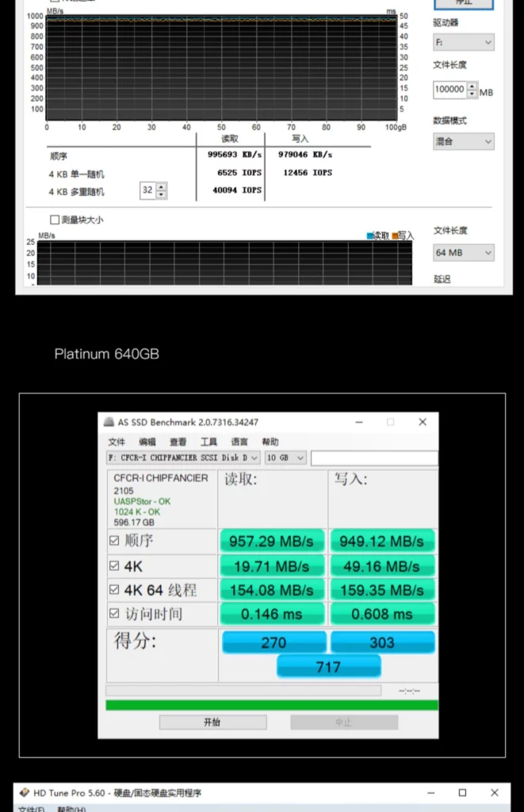Uncheck the 4K test checkbox

point(114,565)
